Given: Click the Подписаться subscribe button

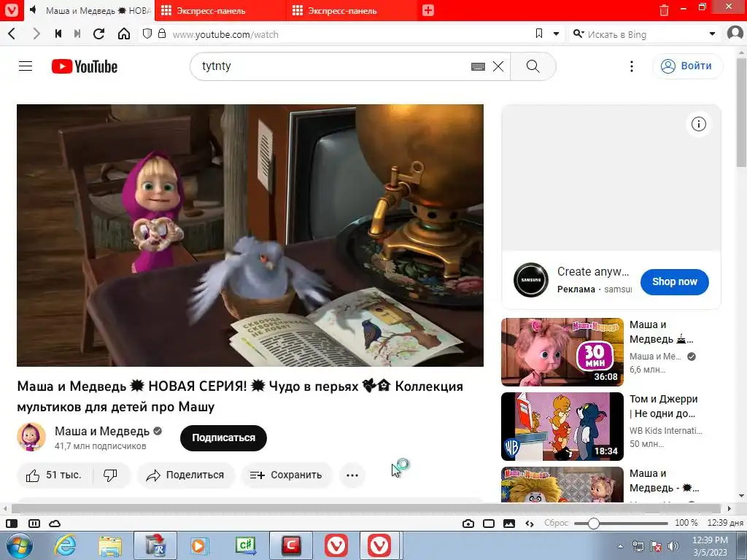Looking at the screenshot, I should (223, 437).
